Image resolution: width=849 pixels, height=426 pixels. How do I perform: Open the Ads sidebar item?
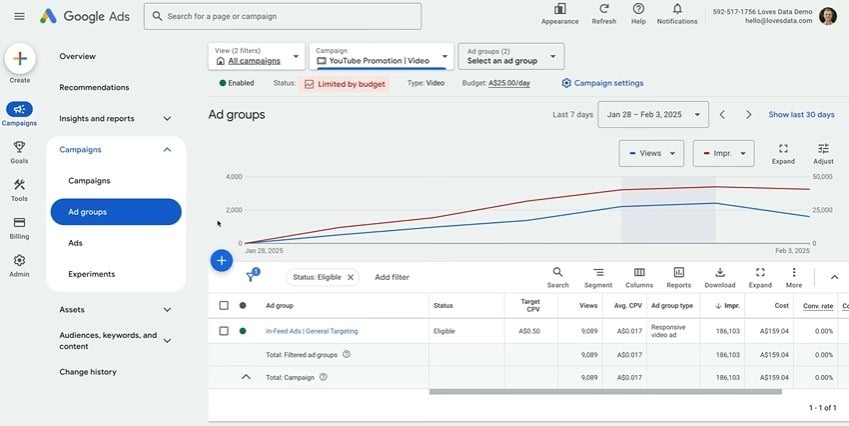coord(75,243)
